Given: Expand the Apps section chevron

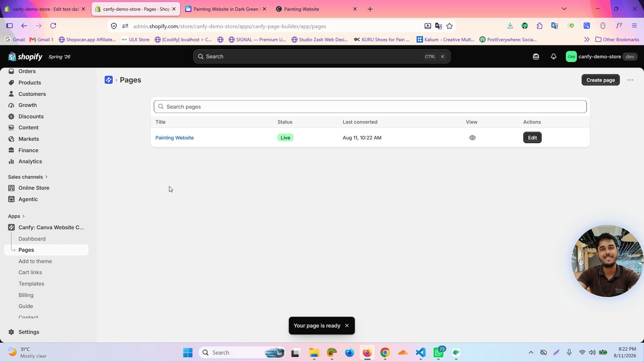Looking at the screenshot, I should (24, 216).
